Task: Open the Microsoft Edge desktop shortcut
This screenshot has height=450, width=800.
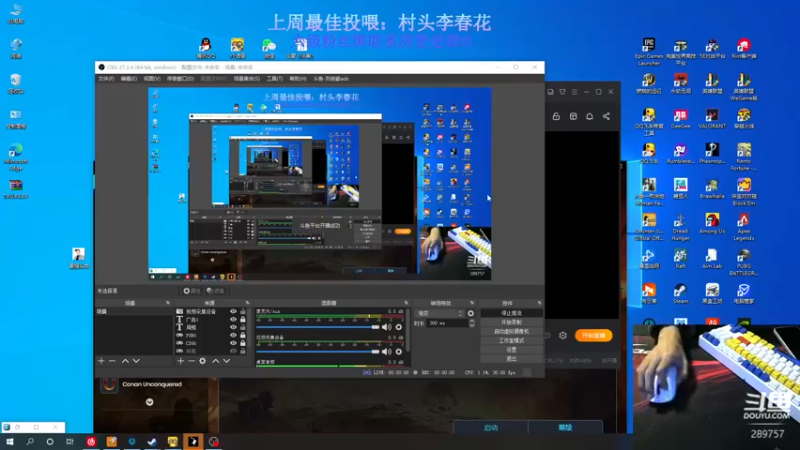Action: click(15, 157)
